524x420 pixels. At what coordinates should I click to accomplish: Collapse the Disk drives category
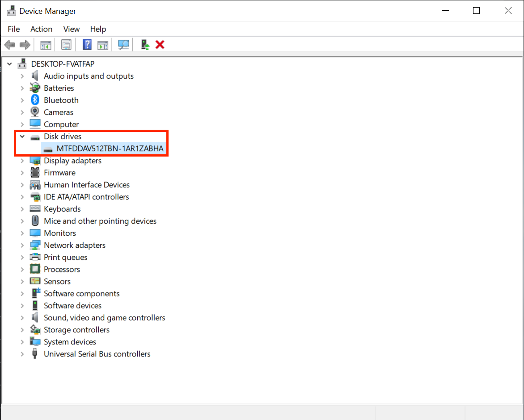[22, 136]
